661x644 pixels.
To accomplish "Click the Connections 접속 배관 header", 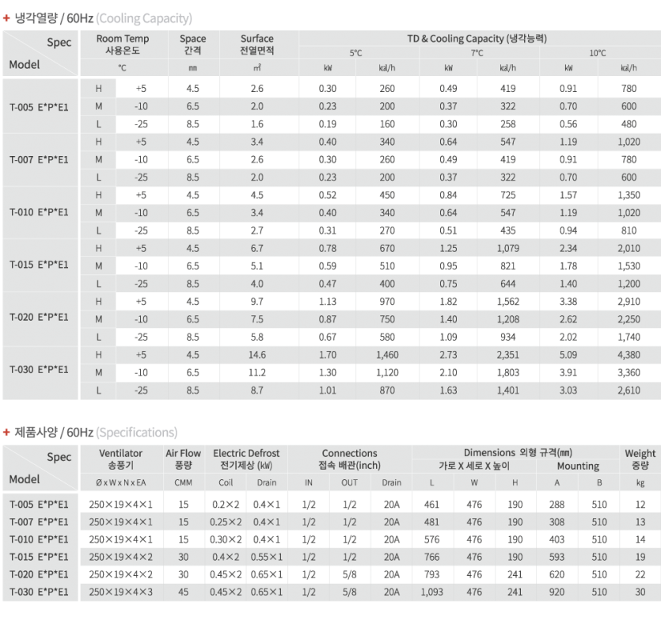I will click(x=349, y=459).
